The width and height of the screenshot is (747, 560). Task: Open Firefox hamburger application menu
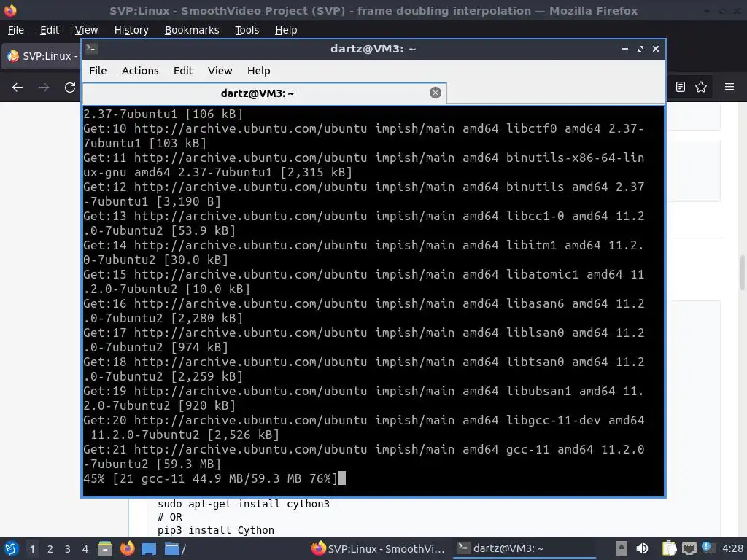[729, 87]
